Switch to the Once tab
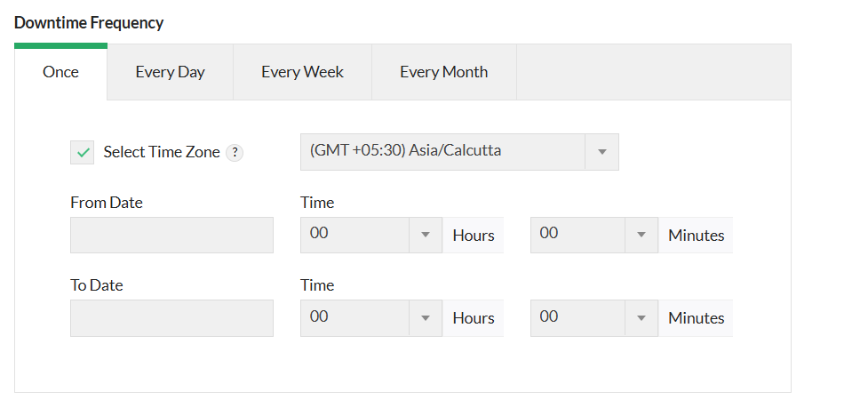This screenshot has height=408, width=868. (60, 72)
